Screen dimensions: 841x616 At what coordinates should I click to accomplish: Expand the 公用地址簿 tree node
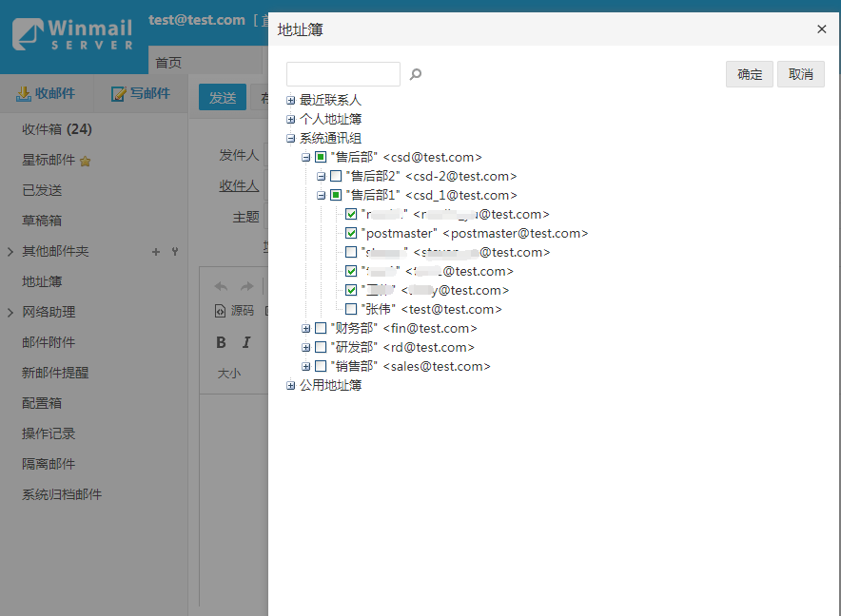291,385
